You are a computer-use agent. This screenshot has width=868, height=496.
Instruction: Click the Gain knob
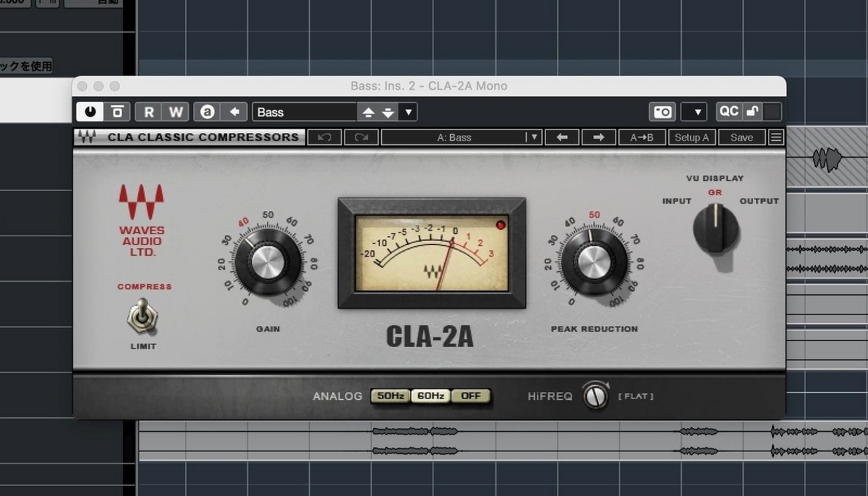tap(268, 262)
